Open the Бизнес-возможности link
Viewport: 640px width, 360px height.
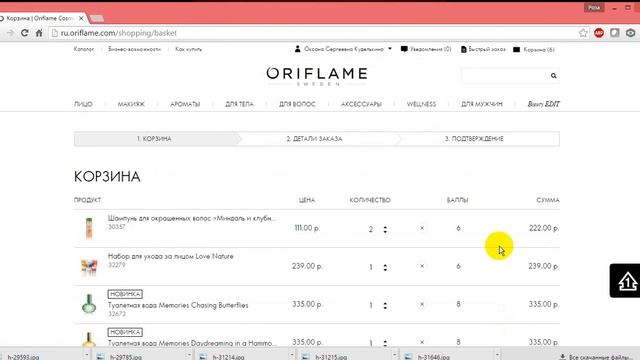pyautogui.click(x=134, y=49)
